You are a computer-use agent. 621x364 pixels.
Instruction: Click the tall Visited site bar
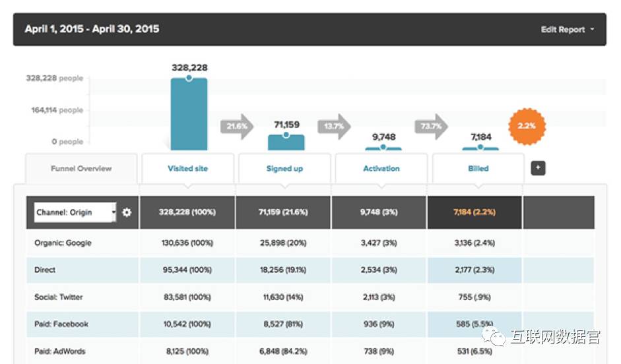189,115
